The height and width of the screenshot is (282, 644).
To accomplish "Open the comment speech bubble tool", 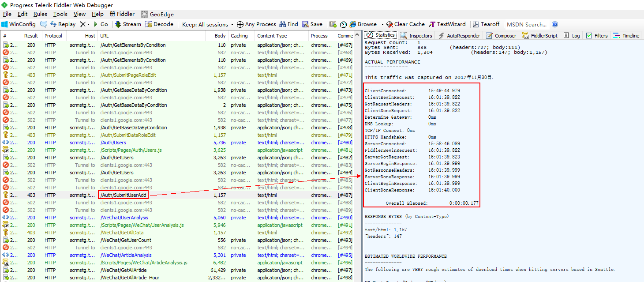I will [44, 24].
